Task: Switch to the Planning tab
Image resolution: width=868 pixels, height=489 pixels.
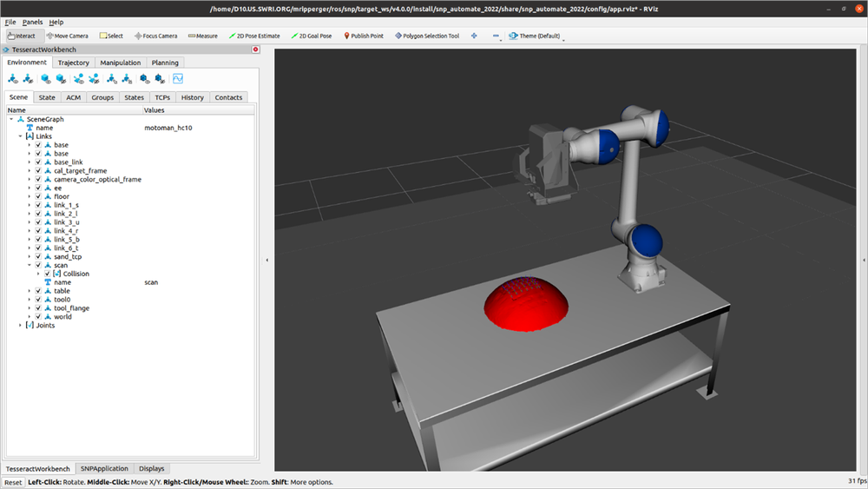Action: click(165, 63)
